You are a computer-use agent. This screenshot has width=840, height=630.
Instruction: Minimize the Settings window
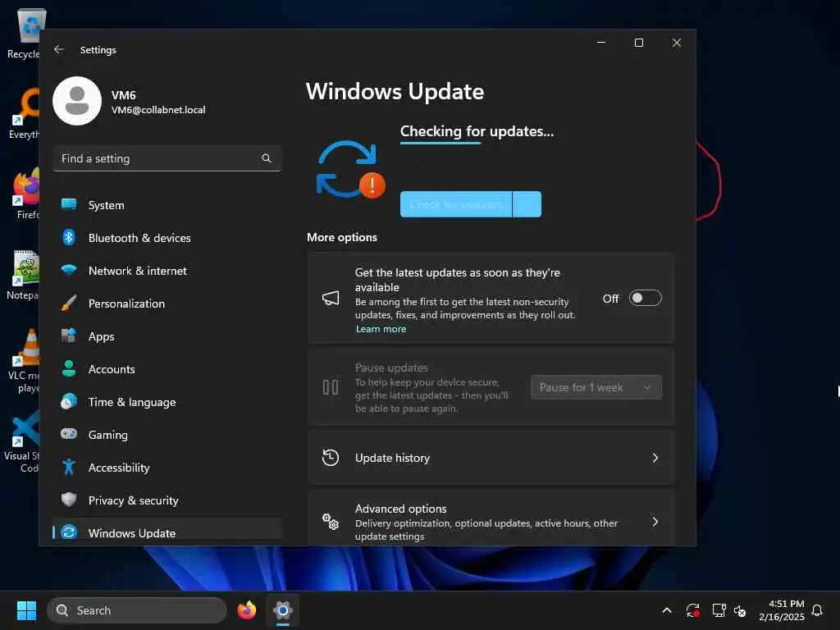point(601,43)
